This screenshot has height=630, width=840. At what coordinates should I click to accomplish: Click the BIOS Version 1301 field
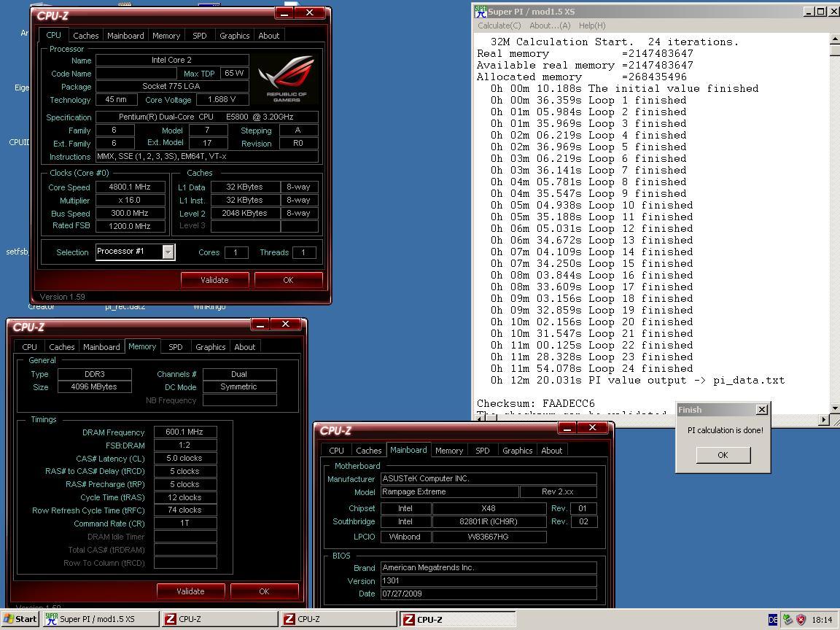(489, 580)
